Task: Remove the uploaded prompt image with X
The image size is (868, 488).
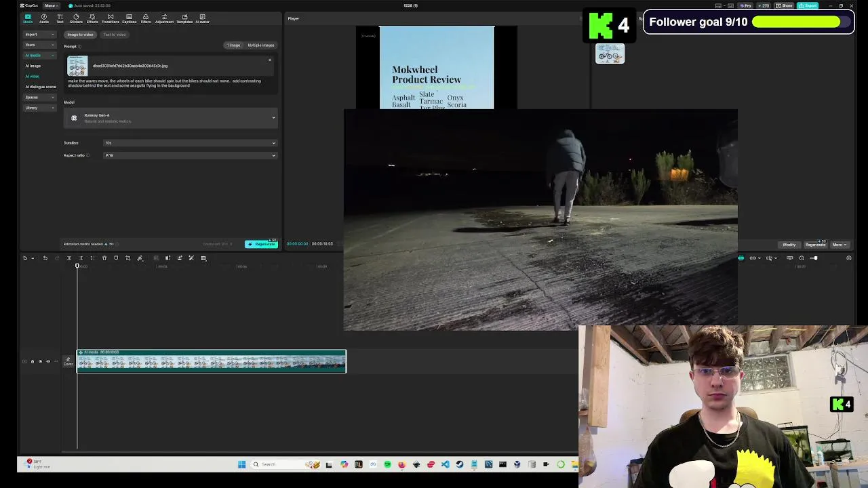Action: tap(269, 60)
